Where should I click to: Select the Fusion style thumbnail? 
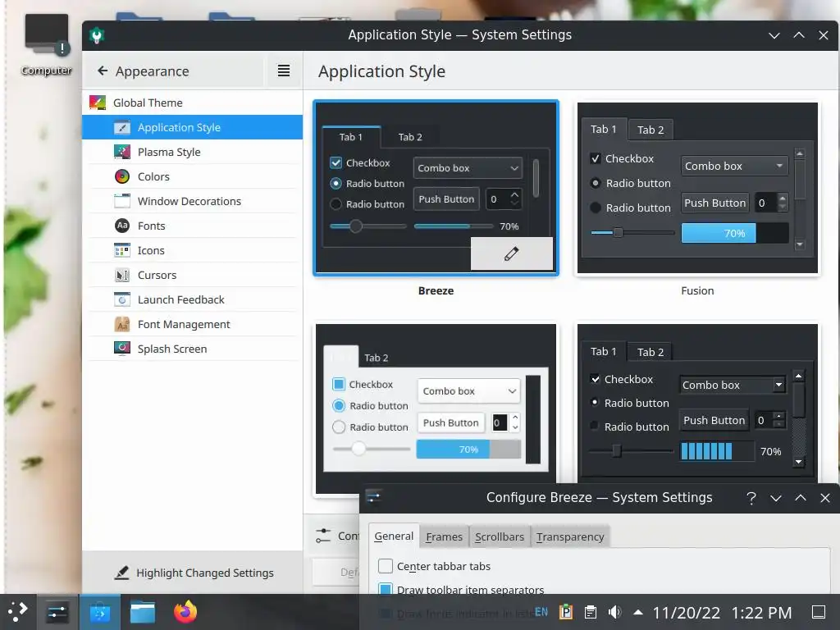click(x=697, y=188)
